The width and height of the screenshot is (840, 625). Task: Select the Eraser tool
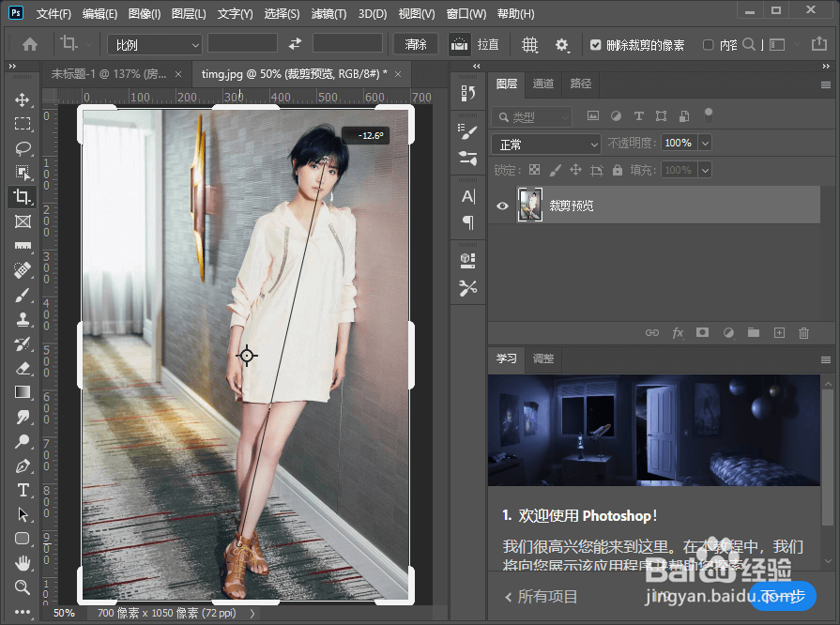tap(22, 368)
